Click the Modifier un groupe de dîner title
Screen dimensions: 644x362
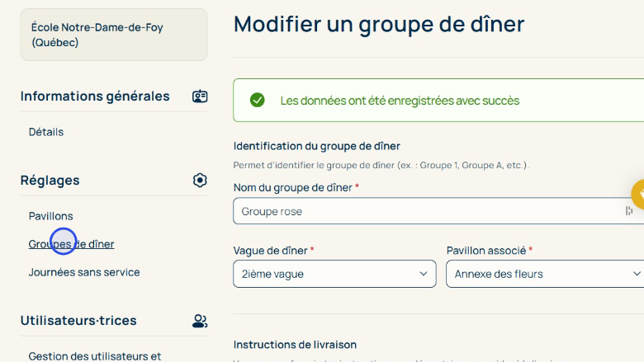coord(379,24)
